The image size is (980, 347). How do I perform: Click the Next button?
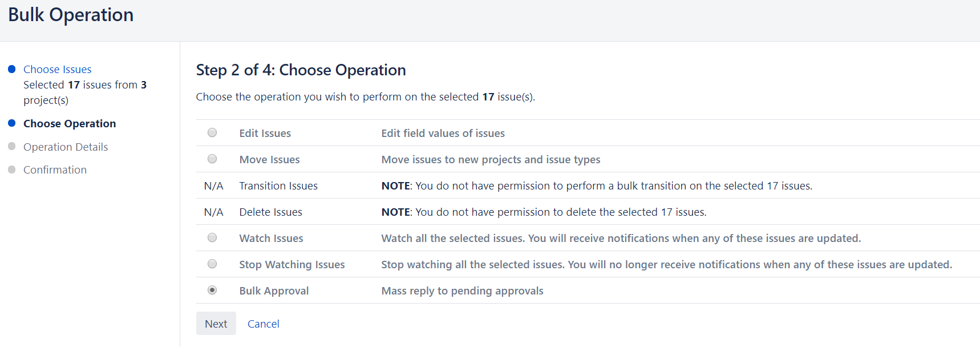click(216, 324)
